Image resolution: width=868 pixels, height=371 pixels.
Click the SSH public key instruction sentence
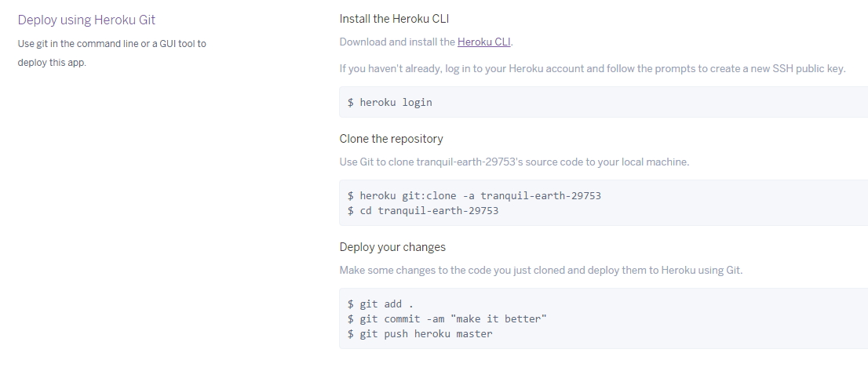click(x=593, y=68)
